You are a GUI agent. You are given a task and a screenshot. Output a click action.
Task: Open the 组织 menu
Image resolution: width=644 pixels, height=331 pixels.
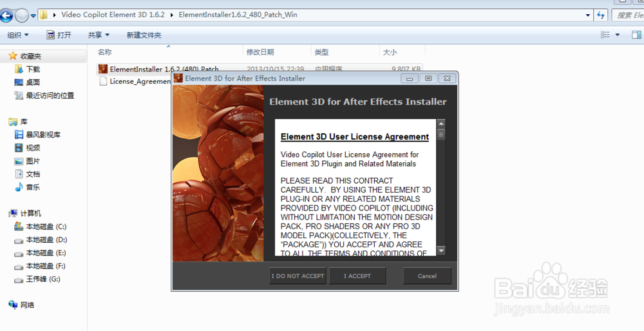[17, 35]
